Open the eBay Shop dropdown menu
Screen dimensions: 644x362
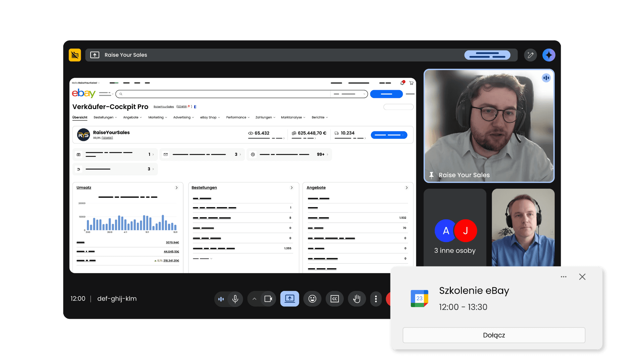[210, 117]
